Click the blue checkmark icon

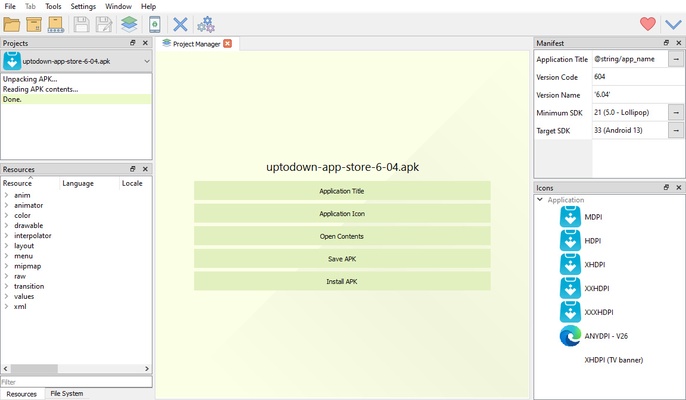pyautogui.click(x=673, y=25)
